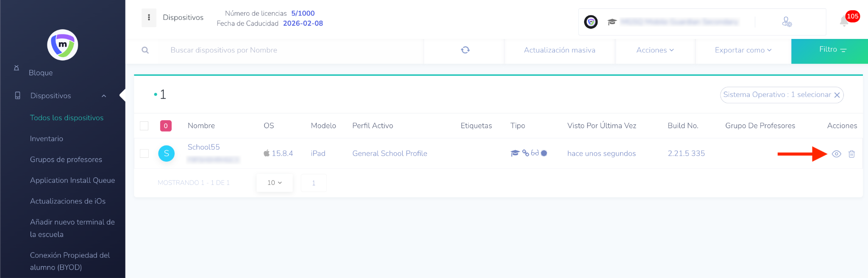Open the notifications bell
Image resolution: width=868 pixels, height=278 pixels.
(844, 22)
